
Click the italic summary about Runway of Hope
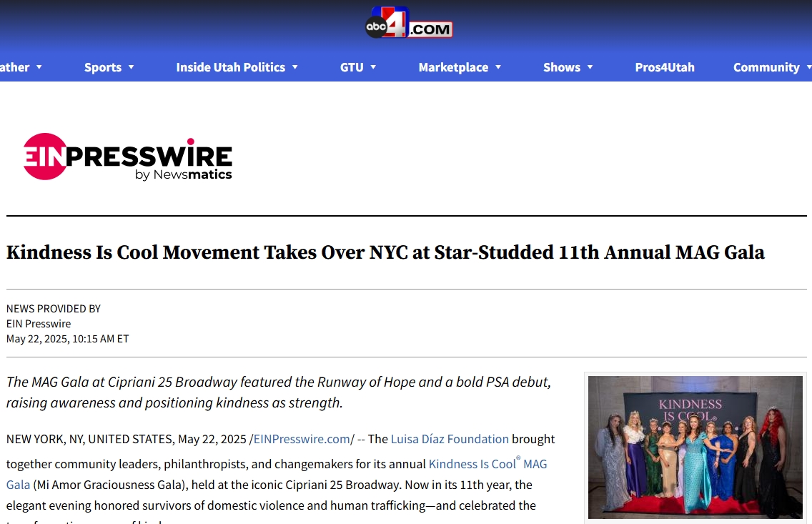tap(279, 392)
